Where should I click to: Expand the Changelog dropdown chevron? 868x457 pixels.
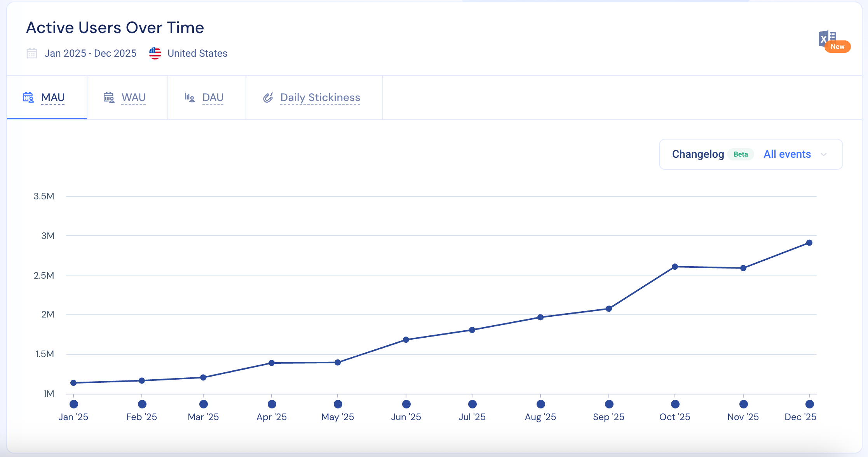point(824,155)
